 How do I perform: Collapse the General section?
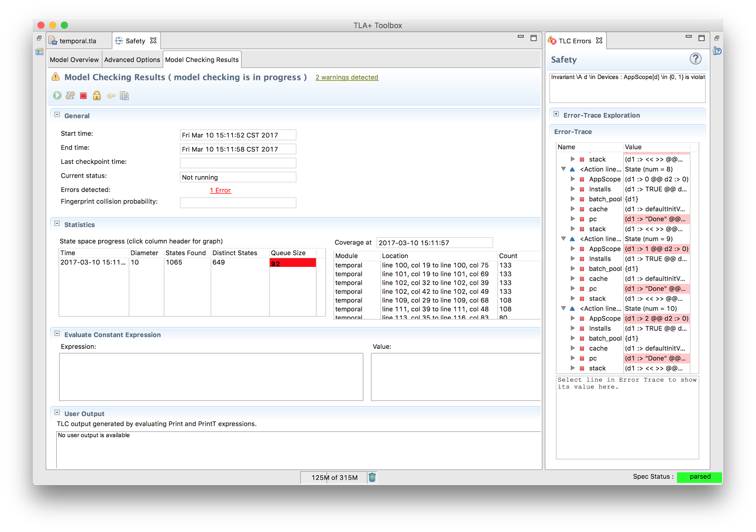(57, 115)
